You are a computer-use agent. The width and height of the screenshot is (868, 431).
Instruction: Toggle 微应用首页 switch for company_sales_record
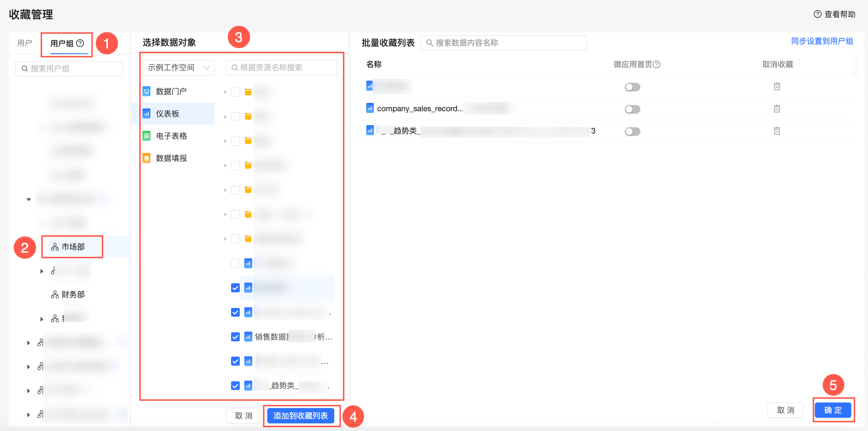click(x=632, y=109)
